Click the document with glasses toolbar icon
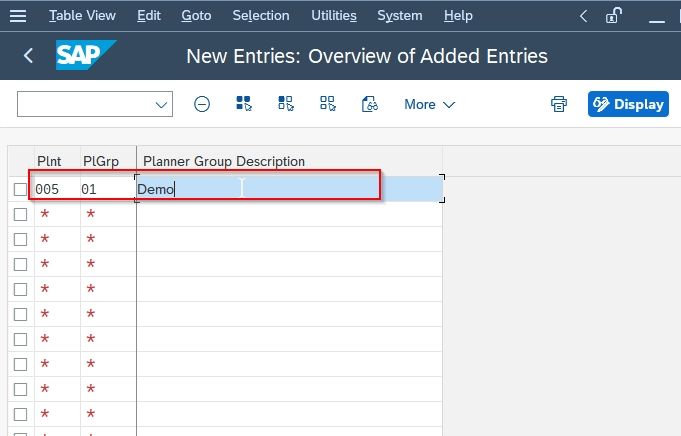This screenshot has height=436, width=681. pos(370,104)
